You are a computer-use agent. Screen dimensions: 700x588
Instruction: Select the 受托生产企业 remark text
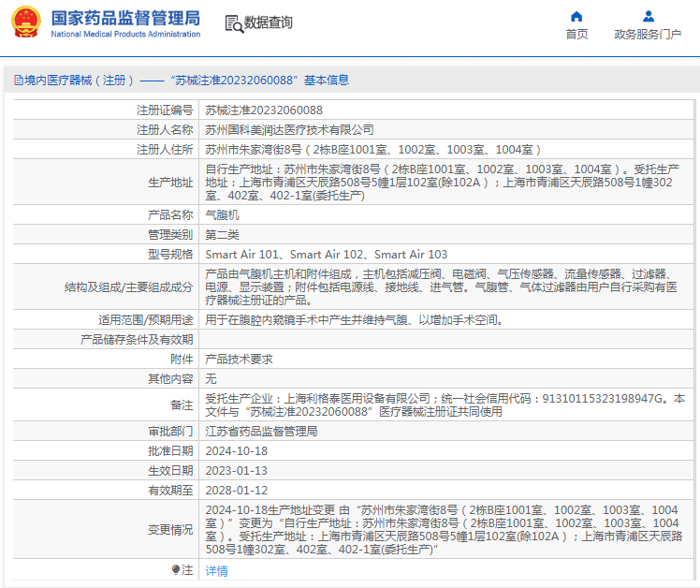coord(445,405)
